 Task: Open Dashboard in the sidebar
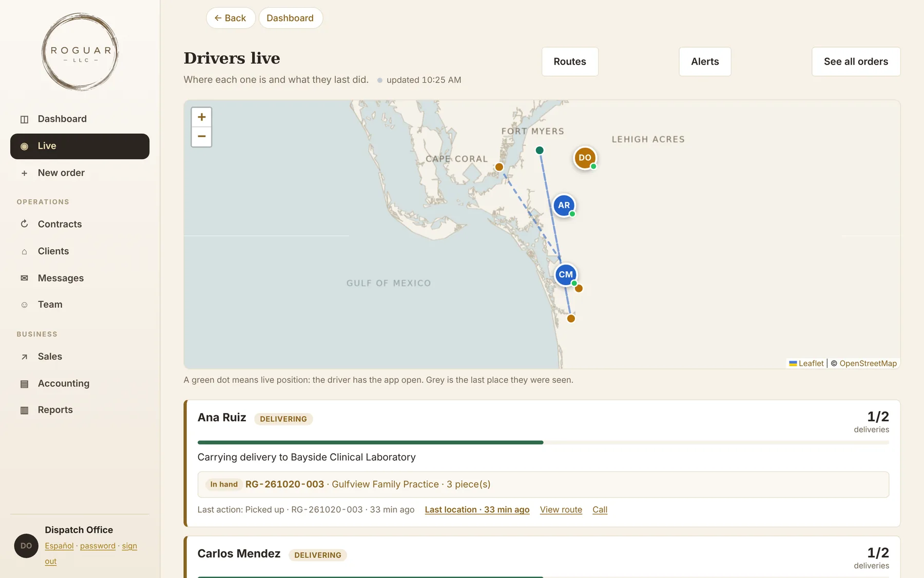click(80, 119)
